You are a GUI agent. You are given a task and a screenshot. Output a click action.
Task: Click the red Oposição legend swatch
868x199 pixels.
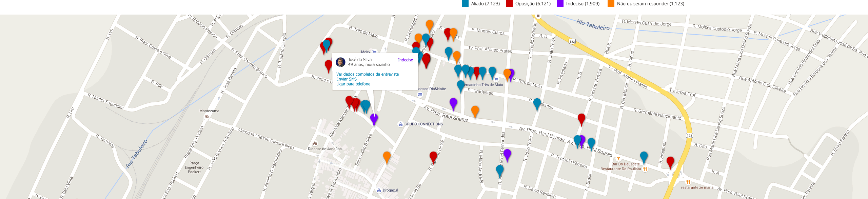point(509,4)
